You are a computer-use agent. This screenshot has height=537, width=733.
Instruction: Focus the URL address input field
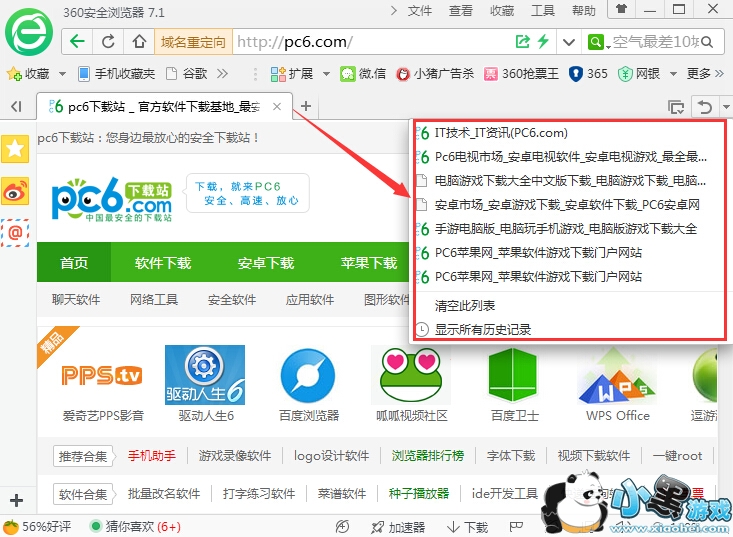click(374, 42)
